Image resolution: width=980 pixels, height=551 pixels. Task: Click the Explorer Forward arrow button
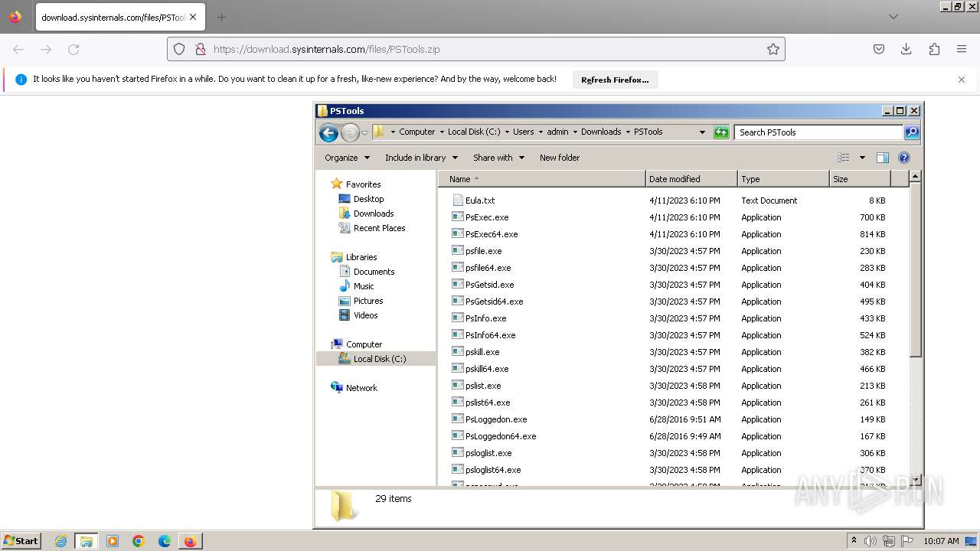(350, 132)
